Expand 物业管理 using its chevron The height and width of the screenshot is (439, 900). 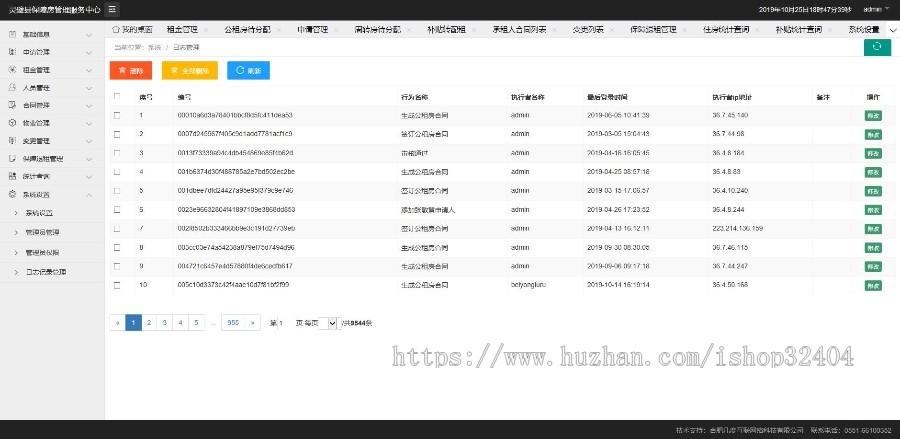coord(89,123)
